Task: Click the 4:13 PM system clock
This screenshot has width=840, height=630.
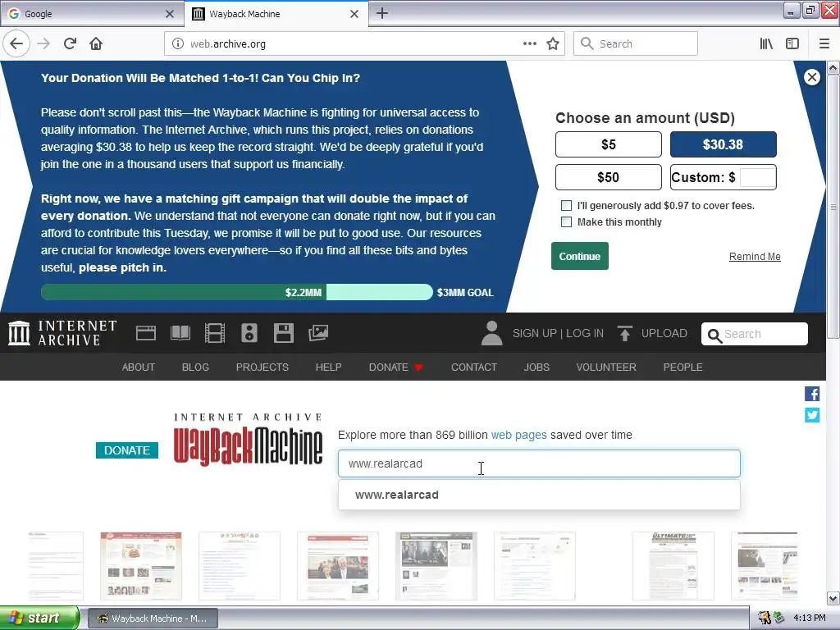Action: point(809,619)
